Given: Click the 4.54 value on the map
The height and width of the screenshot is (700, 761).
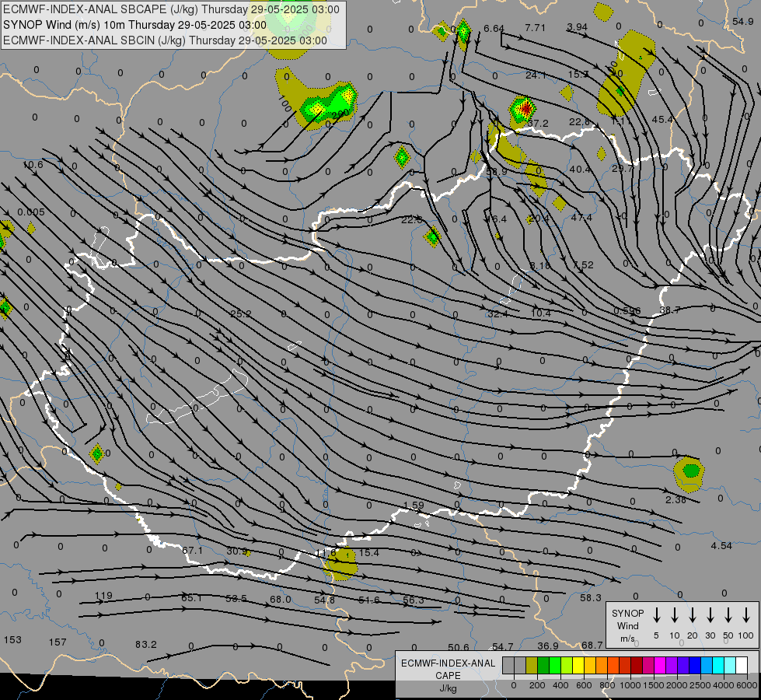Looking at the screenshot, I should (x=721, y=546).
